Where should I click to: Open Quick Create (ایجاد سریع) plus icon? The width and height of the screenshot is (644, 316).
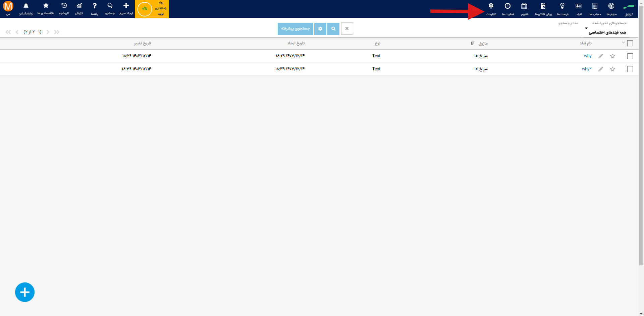[x=126, y=9]
